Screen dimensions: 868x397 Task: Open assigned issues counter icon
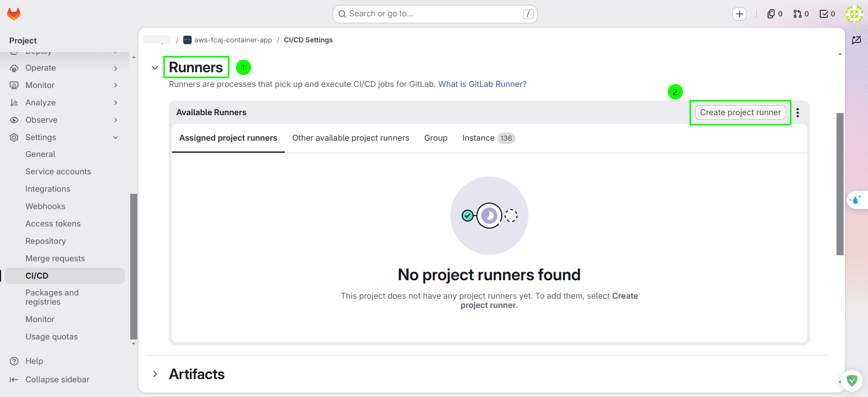(x=775, y=14)
